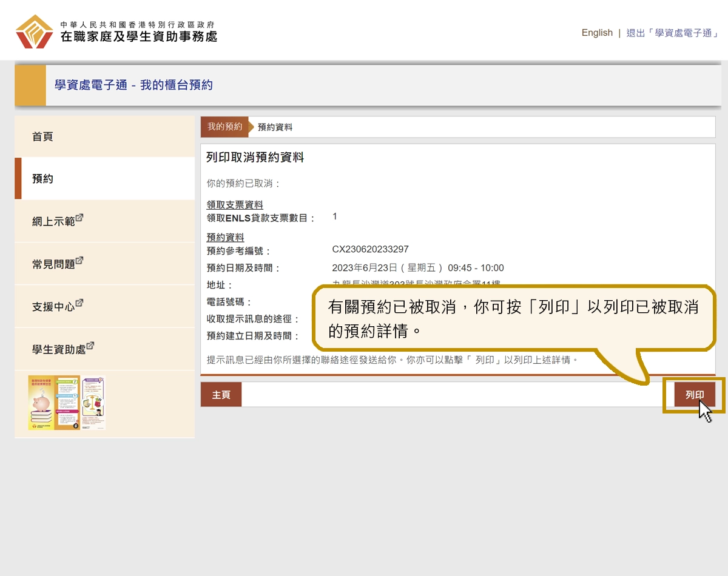Switch to the 我的預約 tab
The image size is (728, 576).
(x=225, y=127)
